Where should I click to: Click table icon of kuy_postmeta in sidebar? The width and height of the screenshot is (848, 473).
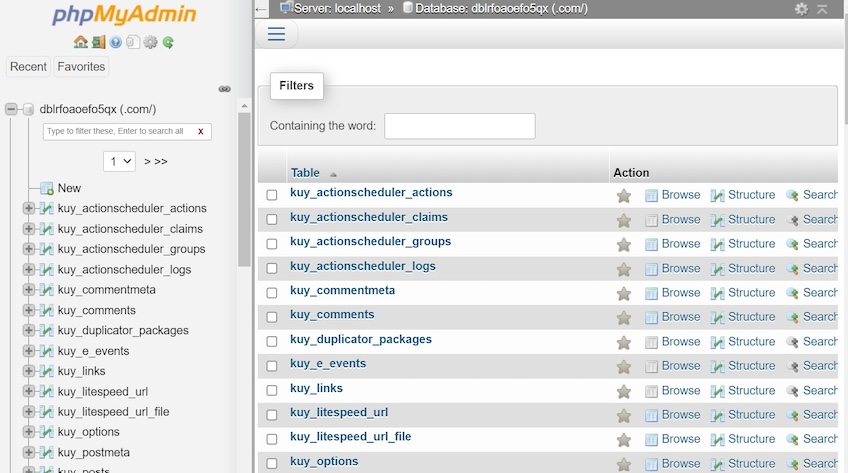(x=47, y=452)
